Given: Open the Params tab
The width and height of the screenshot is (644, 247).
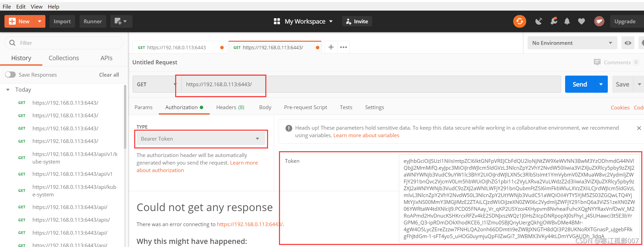Looking at the screenshot, I should [143, 107].
